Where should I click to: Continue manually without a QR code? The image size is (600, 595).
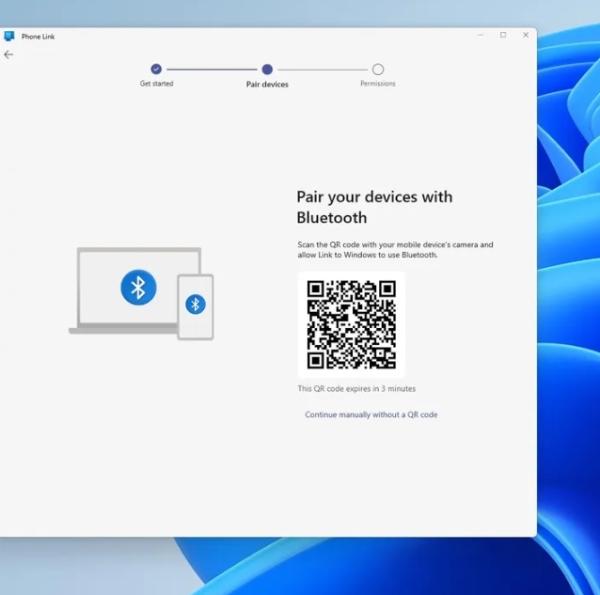(371, 414)
